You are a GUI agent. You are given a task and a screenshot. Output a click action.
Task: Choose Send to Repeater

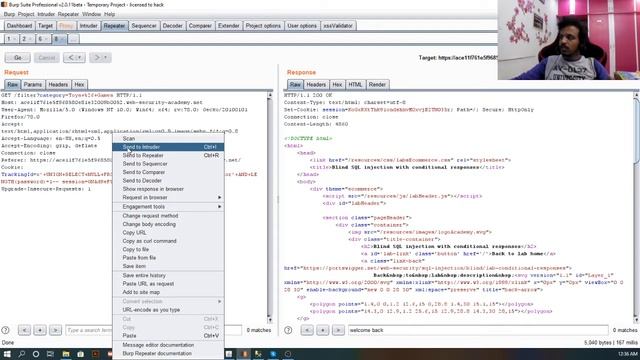pos(168,156)
